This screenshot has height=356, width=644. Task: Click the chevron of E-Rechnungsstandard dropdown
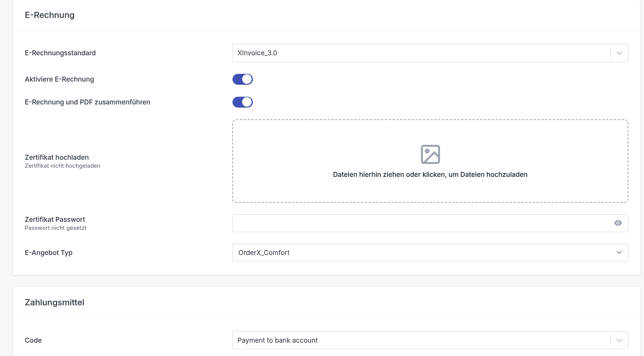pyautogui.click(x=619, y=53)
